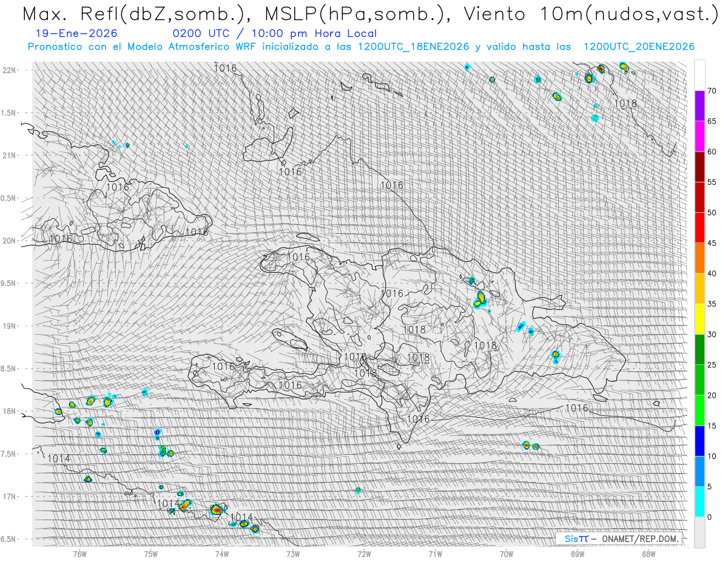Click the '1200UTC_20ENE2026' valid-until time text
Viewport: 728px width, 562px height.
pos(639,47)
